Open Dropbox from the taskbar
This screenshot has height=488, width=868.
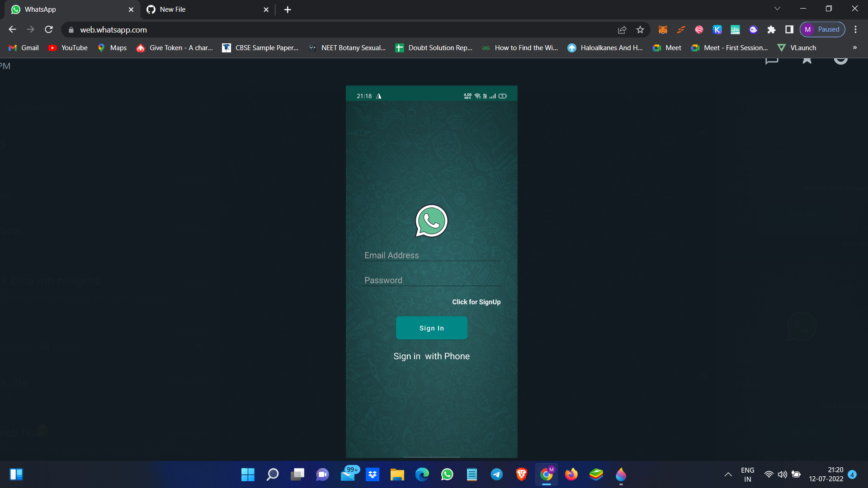(x=373, y=474)
